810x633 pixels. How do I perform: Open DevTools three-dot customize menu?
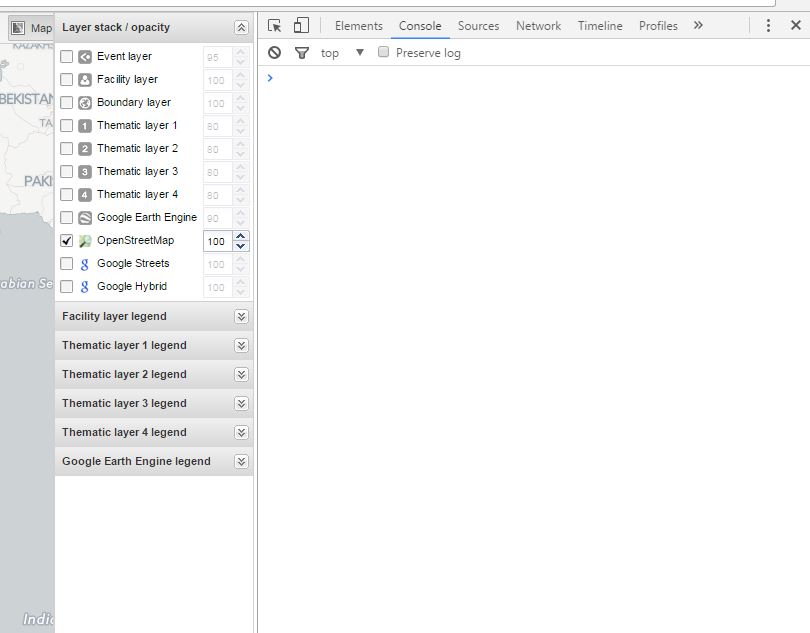point(768,26)
